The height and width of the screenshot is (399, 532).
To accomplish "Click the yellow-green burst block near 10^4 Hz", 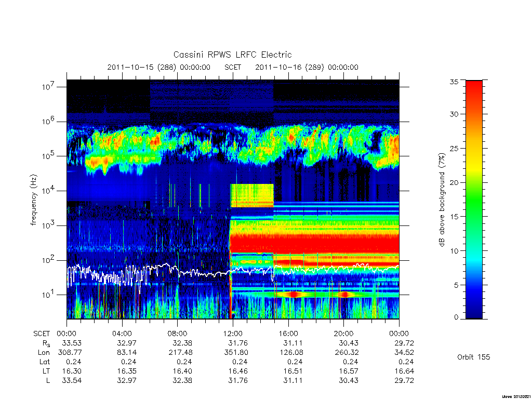I will click(x=252, y=196).
